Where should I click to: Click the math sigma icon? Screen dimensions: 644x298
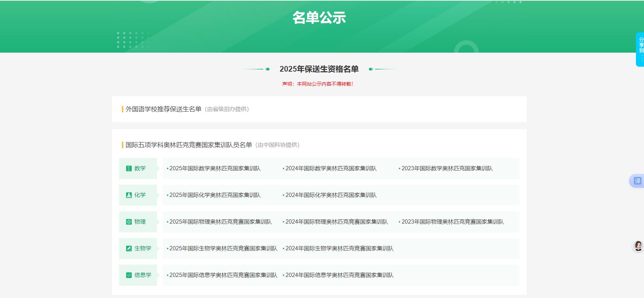[129, 168]
